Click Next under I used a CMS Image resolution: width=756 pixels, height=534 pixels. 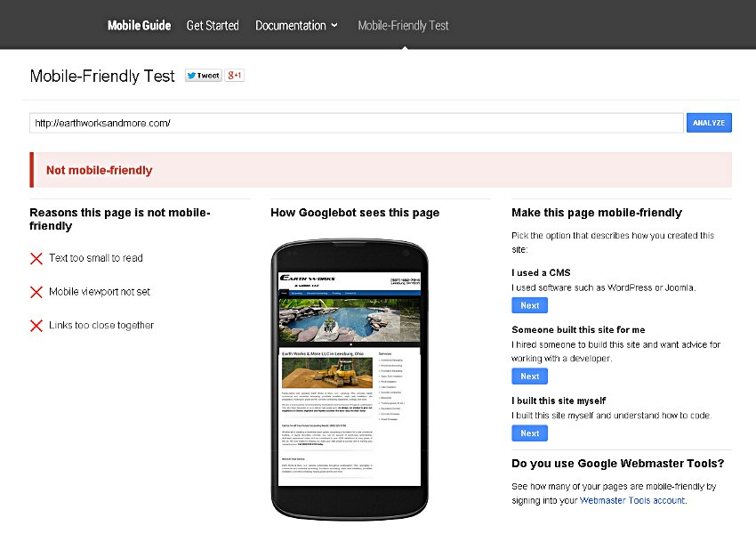(x=529, y=305)
